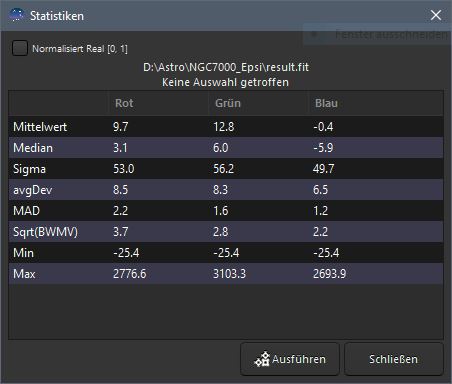Click the Statistiken window title
452x384 pixels.
coord(57,16)
